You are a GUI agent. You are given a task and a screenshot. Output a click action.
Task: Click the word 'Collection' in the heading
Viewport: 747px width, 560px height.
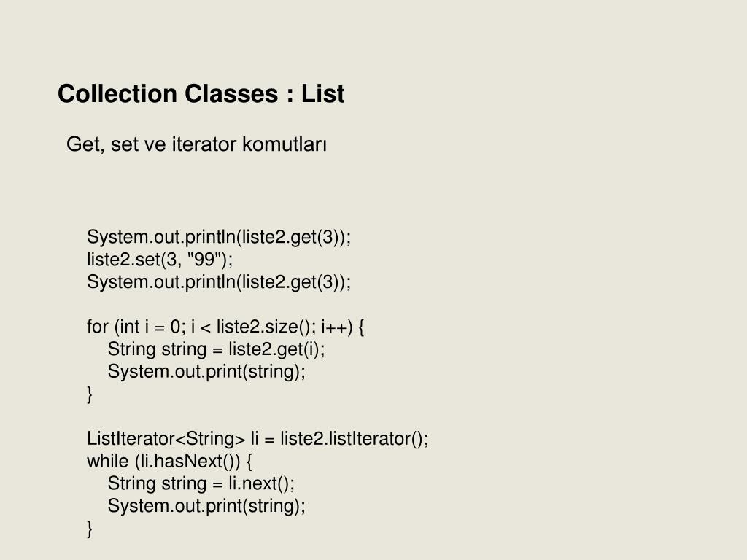117,93
